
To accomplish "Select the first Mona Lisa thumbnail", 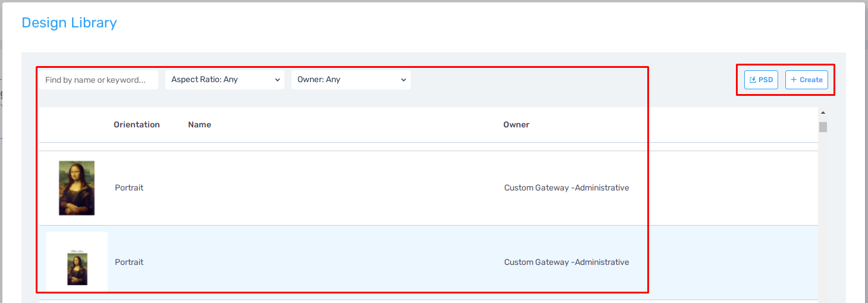I will point(77,188).
